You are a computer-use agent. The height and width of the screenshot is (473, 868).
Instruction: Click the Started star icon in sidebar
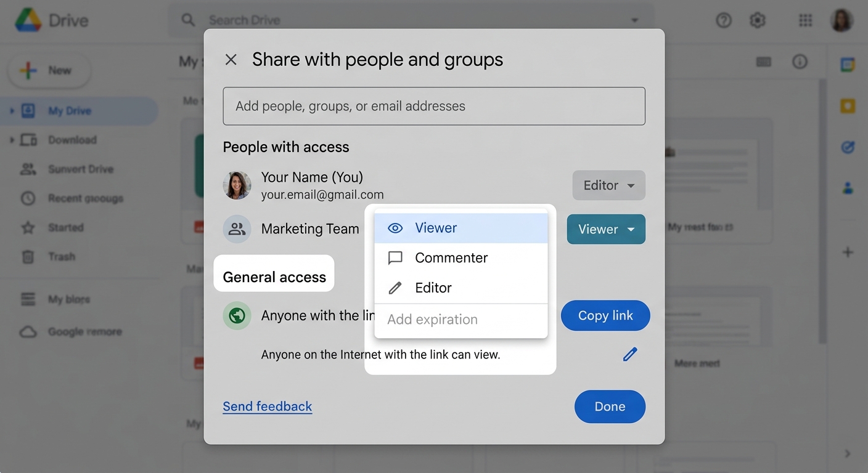tap(28, 228)
